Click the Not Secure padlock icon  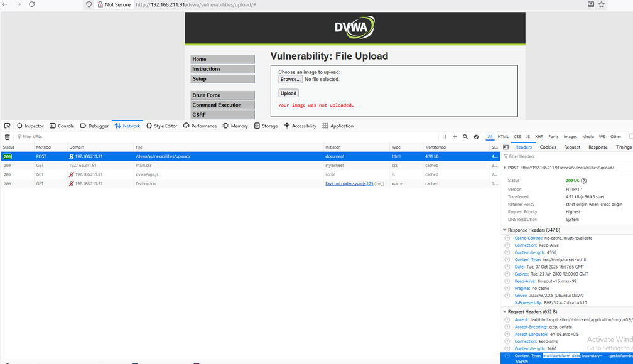(x=100, y=4)
